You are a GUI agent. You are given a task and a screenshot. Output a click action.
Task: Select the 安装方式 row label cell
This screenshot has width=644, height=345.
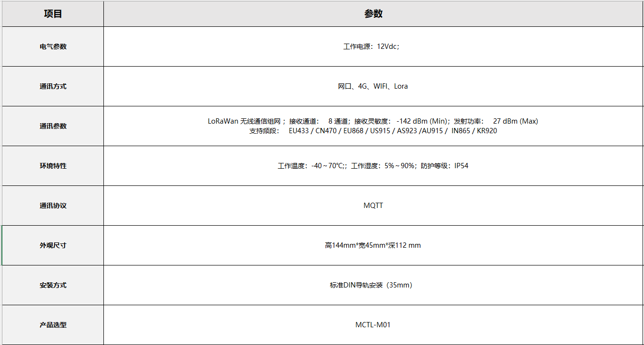[53, 285]
